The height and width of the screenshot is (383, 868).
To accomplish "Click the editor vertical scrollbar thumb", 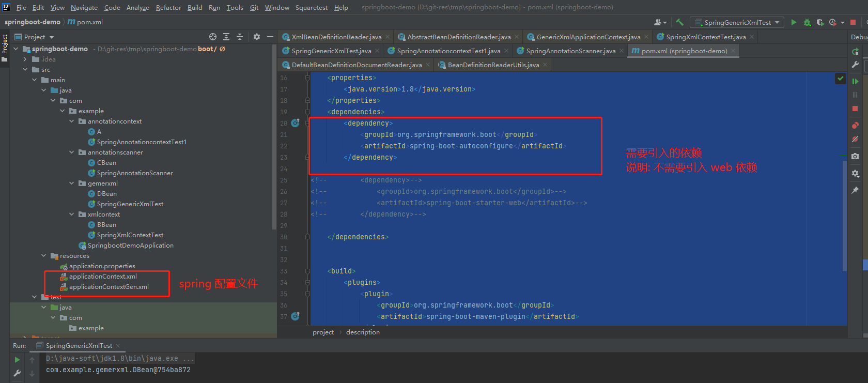I will (845, 216).
